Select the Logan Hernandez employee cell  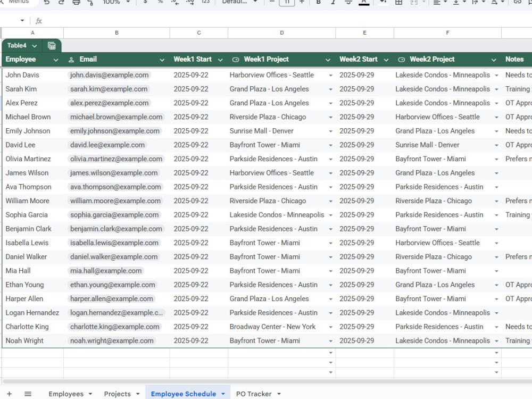coord(32,313)
